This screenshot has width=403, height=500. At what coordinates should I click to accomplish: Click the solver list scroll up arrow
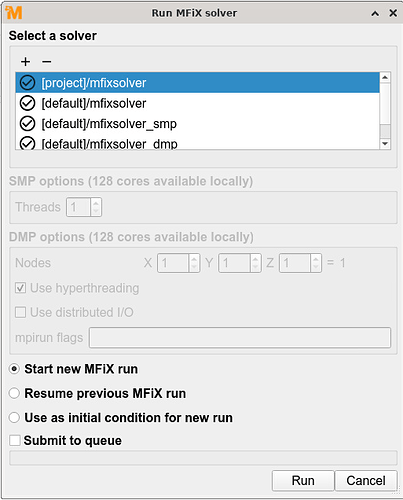click(385, 77)
